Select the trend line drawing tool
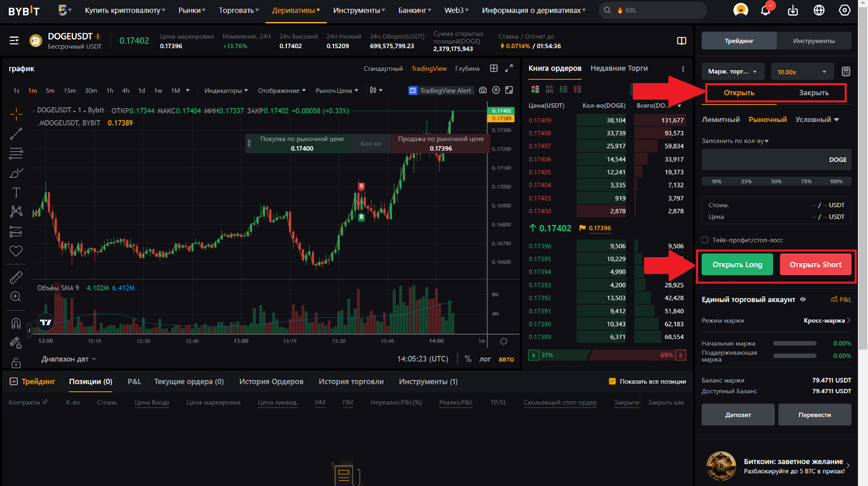 (x=16, y=133)
